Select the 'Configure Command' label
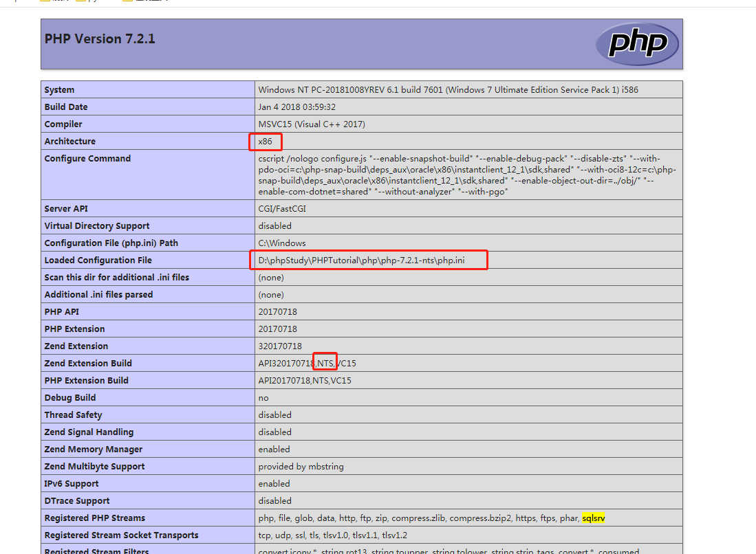Screen dimensions: 756x554 pos(87,159)
